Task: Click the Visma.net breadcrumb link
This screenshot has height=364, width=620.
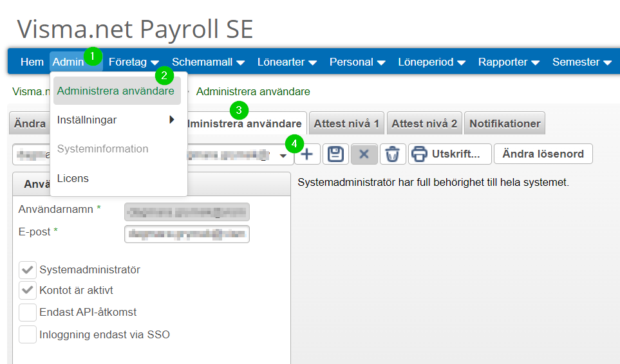Action: [32, 91]
